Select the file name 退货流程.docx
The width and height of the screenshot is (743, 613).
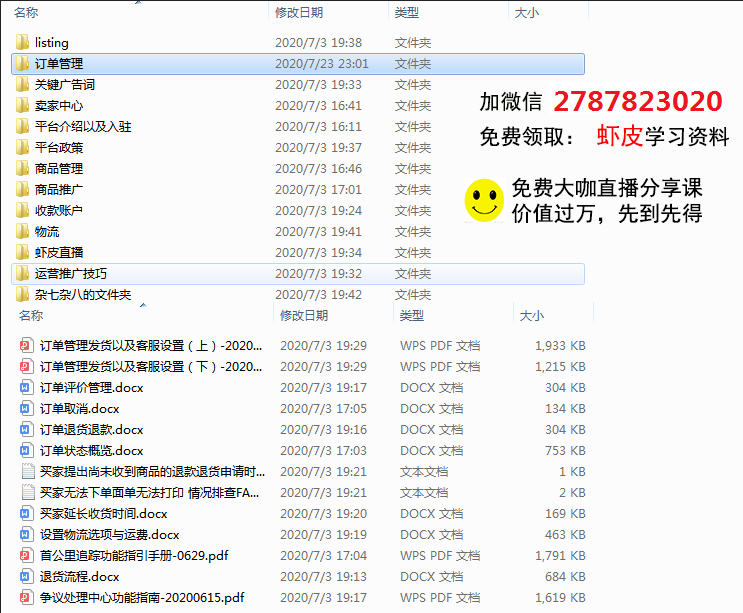80,577
